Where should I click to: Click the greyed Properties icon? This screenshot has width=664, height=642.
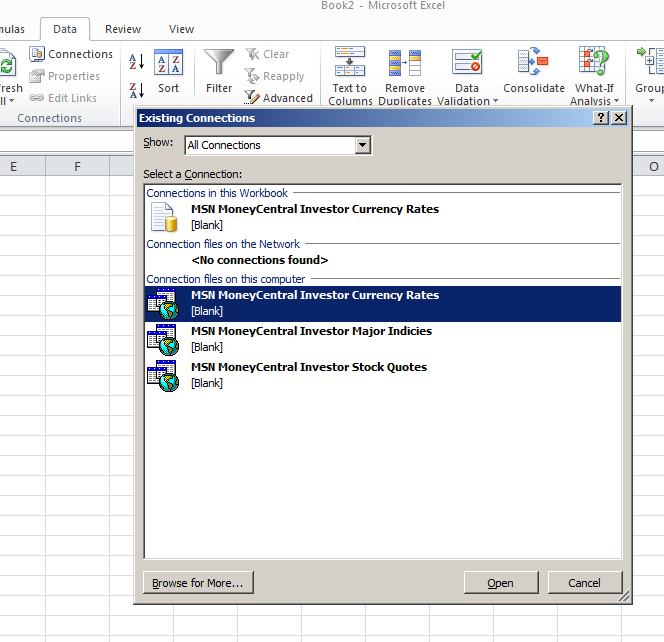37,76
